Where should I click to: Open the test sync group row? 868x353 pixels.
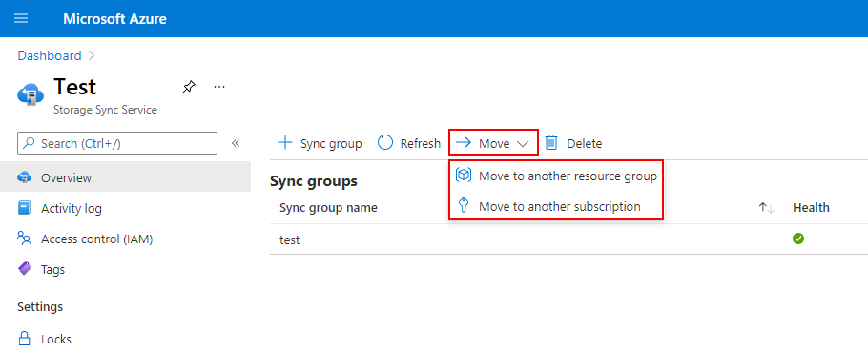pos(569,239)
